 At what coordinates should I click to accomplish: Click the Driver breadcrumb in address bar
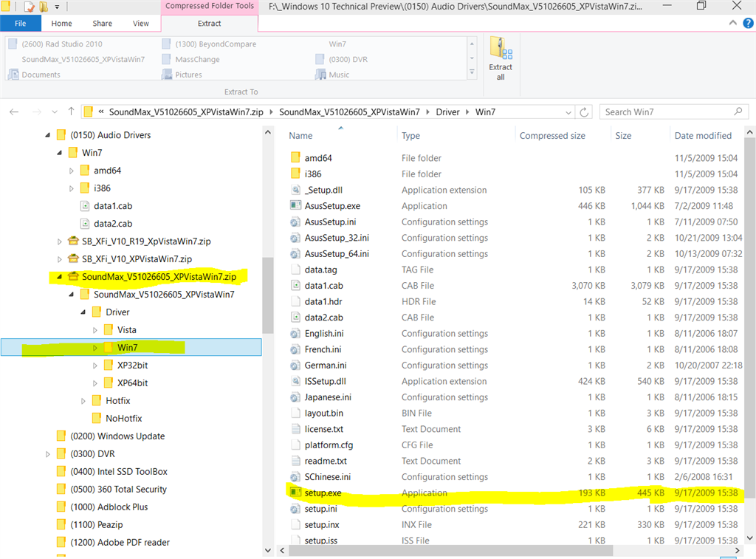[447, 112]
